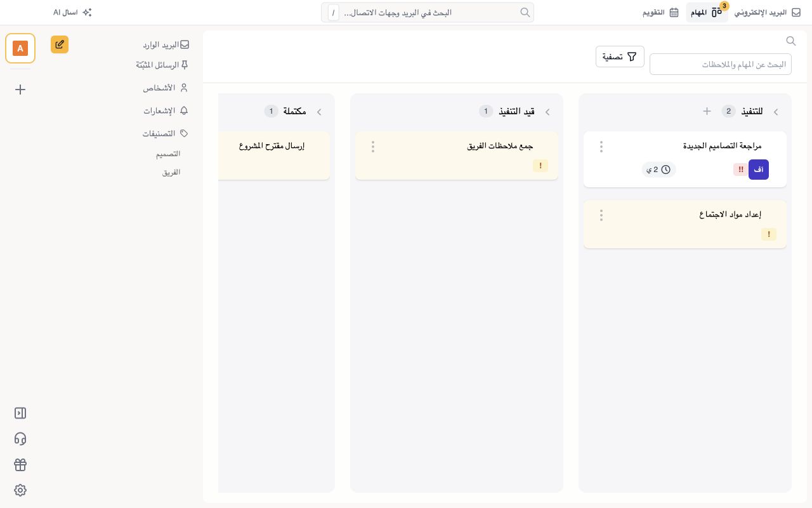Screen dimensions: 812x508
Task: Open the support headset icon
Action: (x=20, y=439)
